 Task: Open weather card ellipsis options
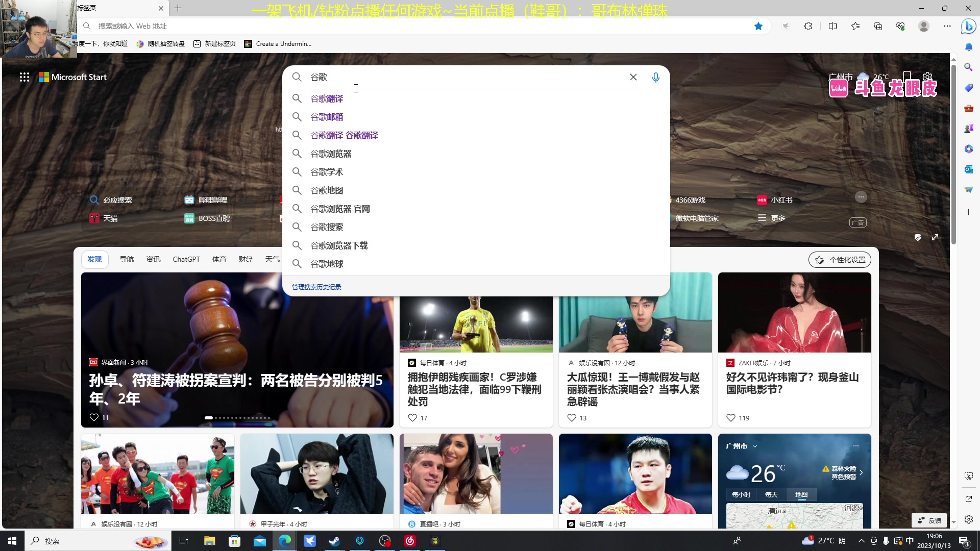(x=856, y=446)
